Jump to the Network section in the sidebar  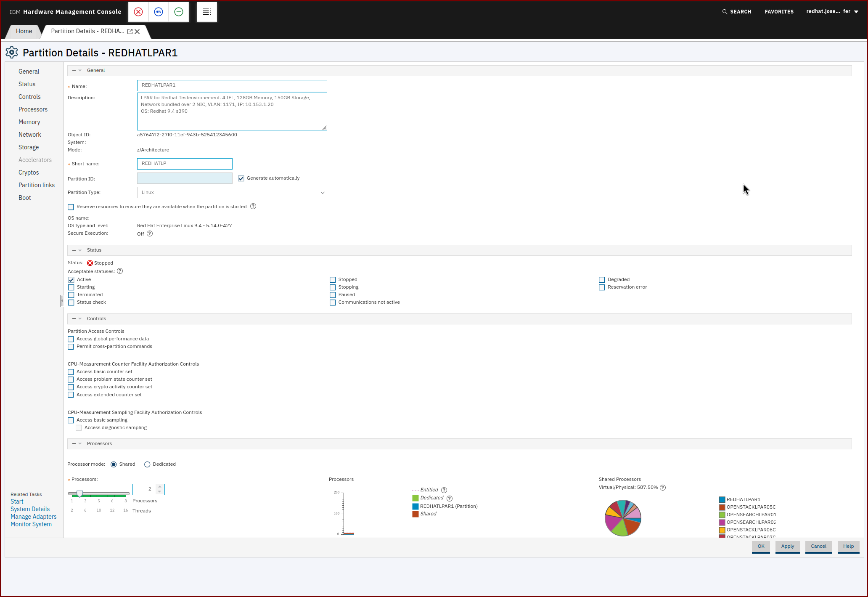pos(29,135)
